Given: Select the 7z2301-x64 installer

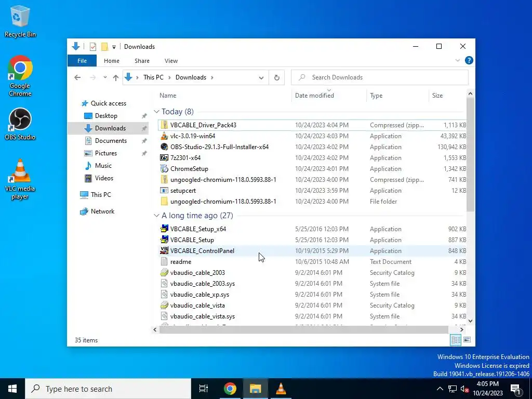Looking at the screenshot, I should click(312, 158).
